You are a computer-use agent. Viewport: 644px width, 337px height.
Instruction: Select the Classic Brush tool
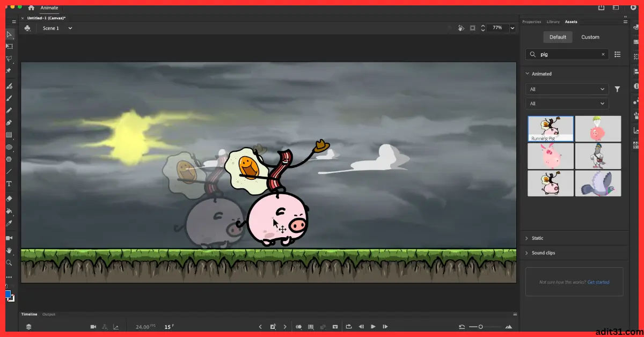(9, 98)
